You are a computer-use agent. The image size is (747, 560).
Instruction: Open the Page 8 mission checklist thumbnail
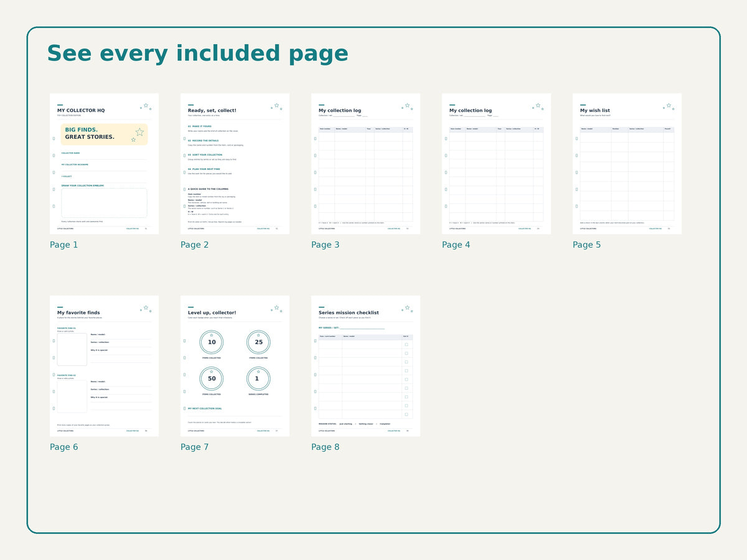tap(365, 366)
